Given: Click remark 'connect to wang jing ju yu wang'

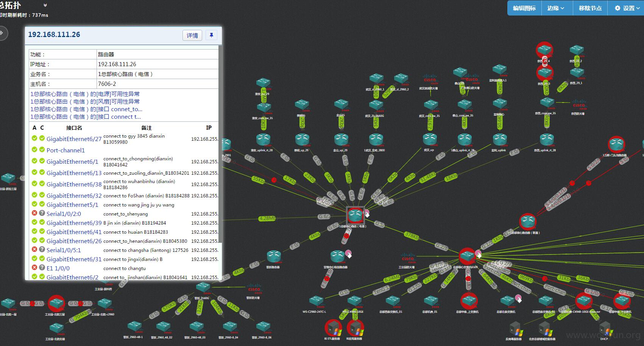Looking at the screenshot, I should point(139,205).
